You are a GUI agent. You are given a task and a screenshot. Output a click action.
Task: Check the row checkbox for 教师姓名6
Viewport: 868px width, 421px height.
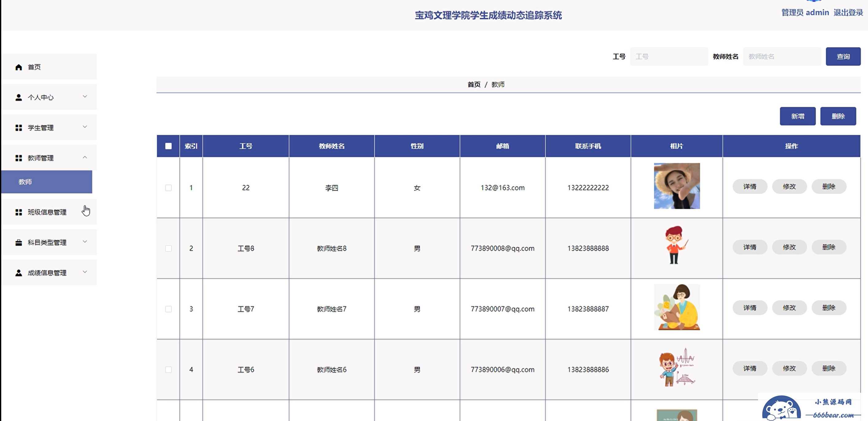(168, 369)
